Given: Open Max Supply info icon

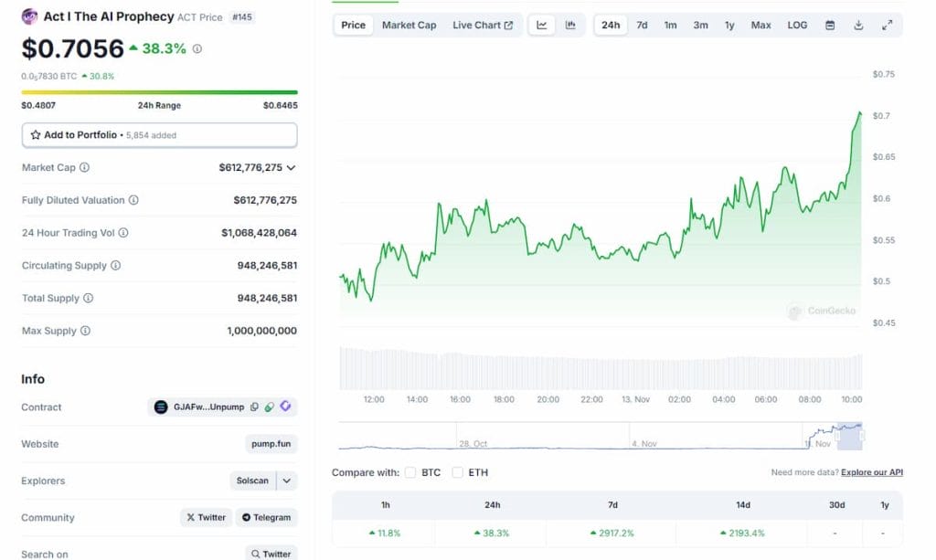Looking at the screenshot, I should coord(85,331).
